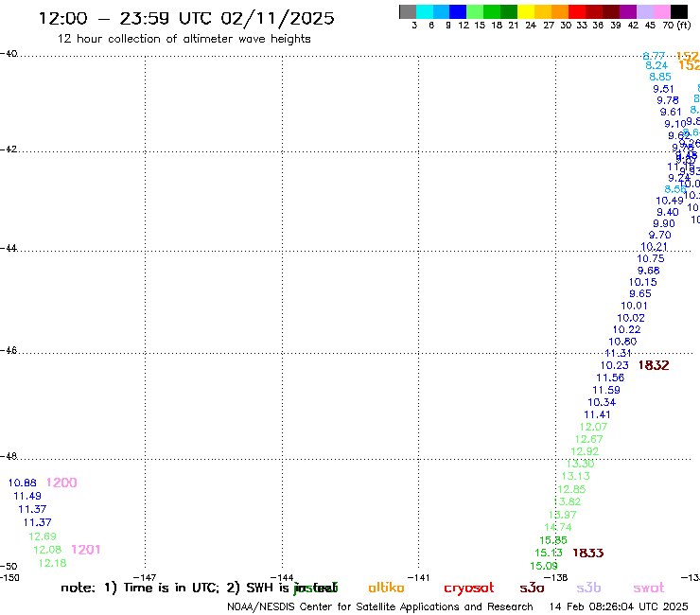
Task: Click the NOAA/NESDIS Center credit line
Action: pyautogui.click(x=380, y=607)
